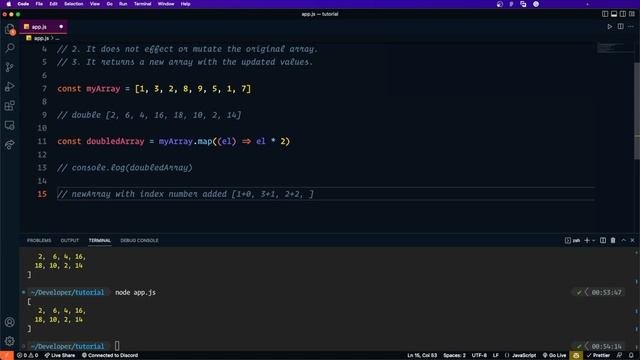The width and height of the screenshot is (640, 360).
Task: Click the yellow status bar extension icon
Action: pyautogui.click(x=576, y=356)
